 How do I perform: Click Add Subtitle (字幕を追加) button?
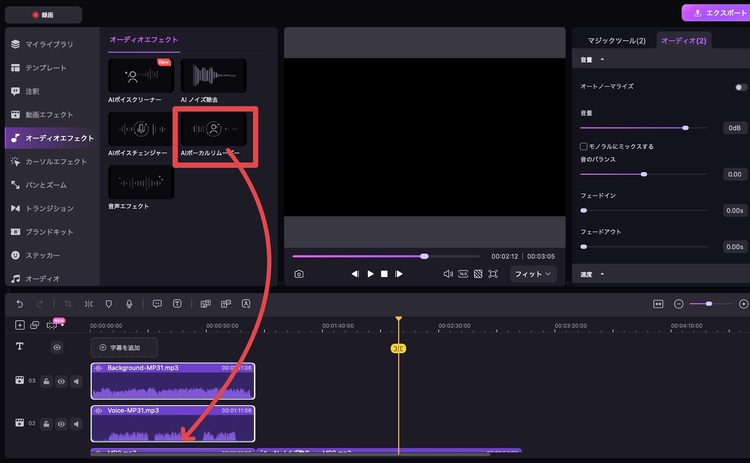point(124,348)
